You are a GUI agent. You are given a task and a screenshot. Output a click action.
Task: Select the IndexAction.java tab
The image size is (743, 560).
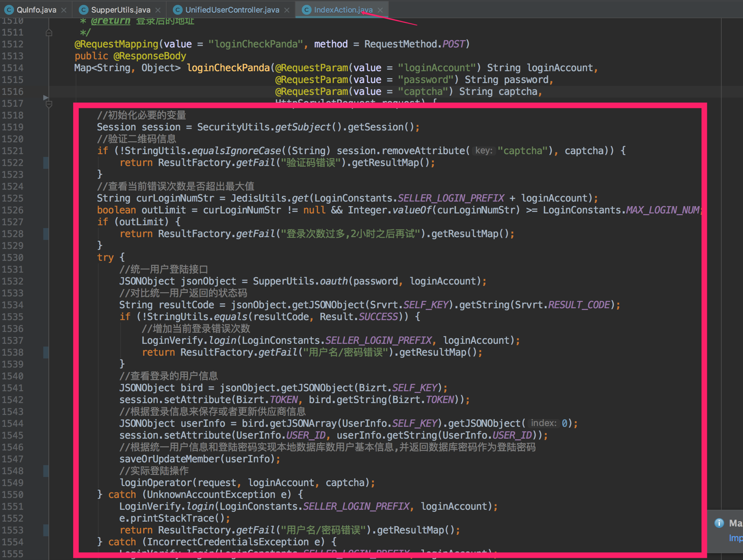coord(343,9)
